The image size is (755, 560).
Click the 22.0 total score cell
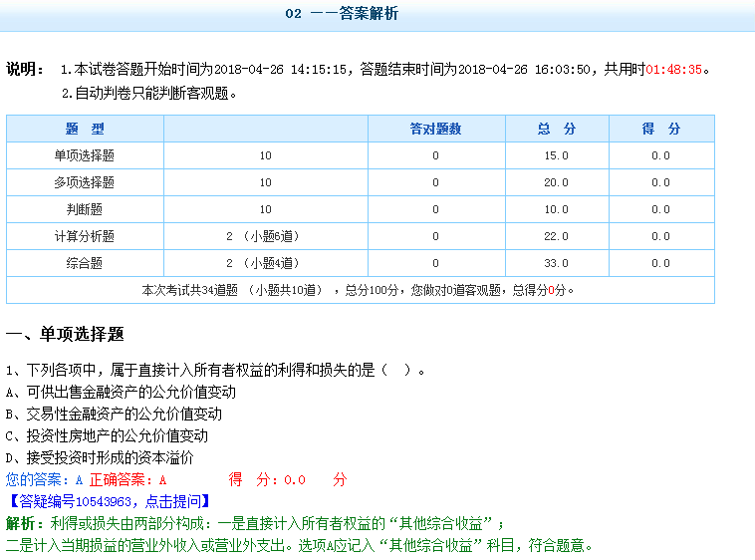557,236
